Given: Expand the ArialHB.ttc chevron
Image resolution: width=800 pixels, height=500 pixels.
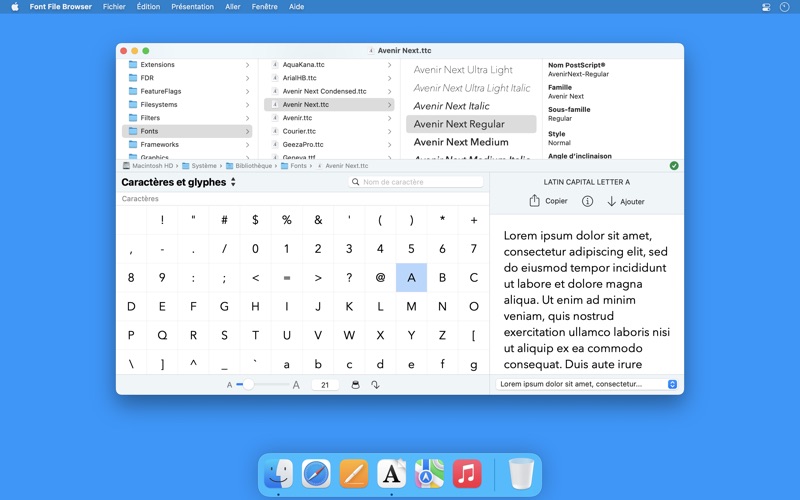Looking at the screenshot, I should pos(389,78).
